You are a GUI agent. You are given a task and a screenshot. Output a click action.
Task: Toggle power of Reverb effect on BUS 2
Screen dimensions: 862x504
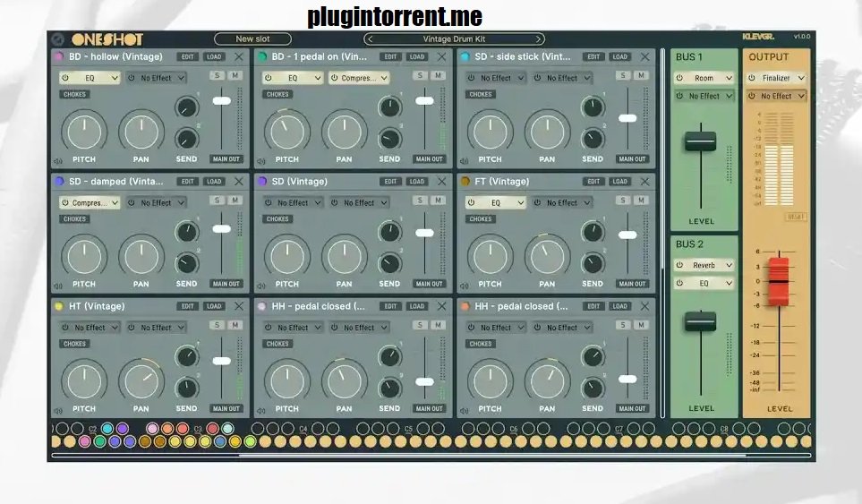(679, 265)
